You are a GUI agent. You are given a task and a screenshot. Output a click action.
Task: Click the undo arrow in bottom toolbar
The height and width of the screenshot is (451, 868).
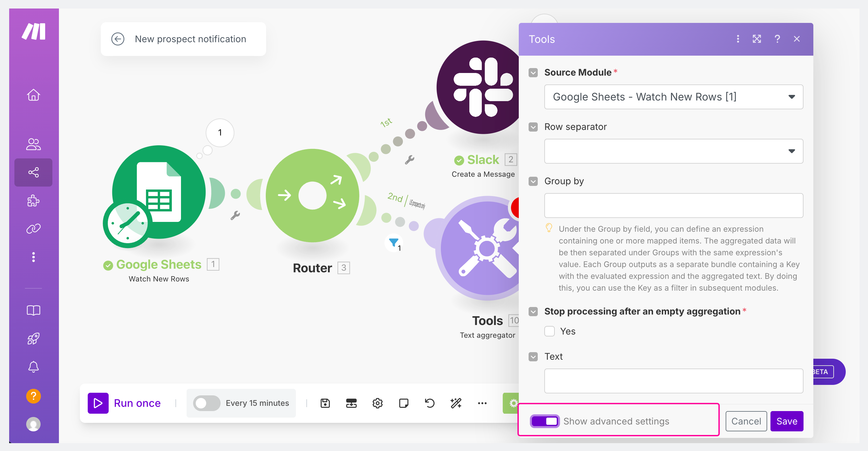pos(430,403)
